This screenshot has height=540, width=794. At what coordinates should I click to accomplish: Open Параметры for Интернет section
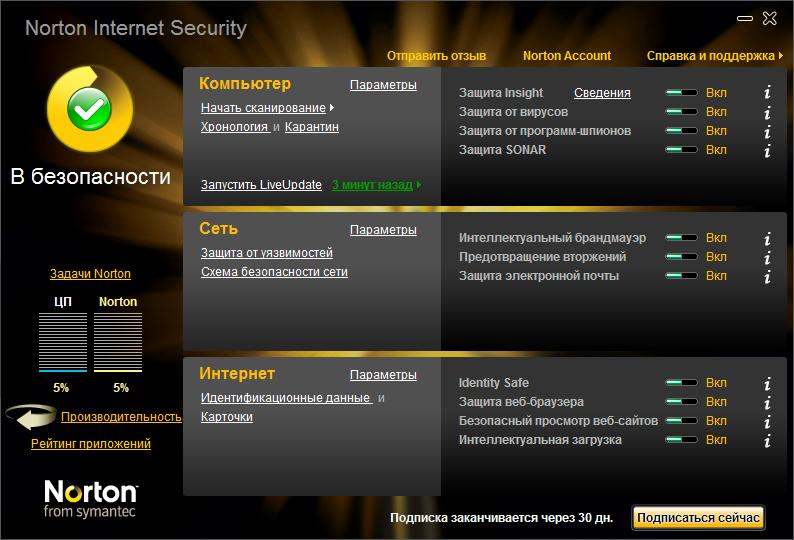(x=383, y=375)
